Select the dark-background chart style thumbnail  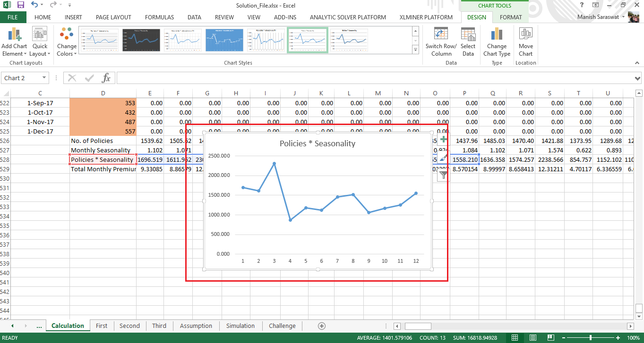click(141, 40)
